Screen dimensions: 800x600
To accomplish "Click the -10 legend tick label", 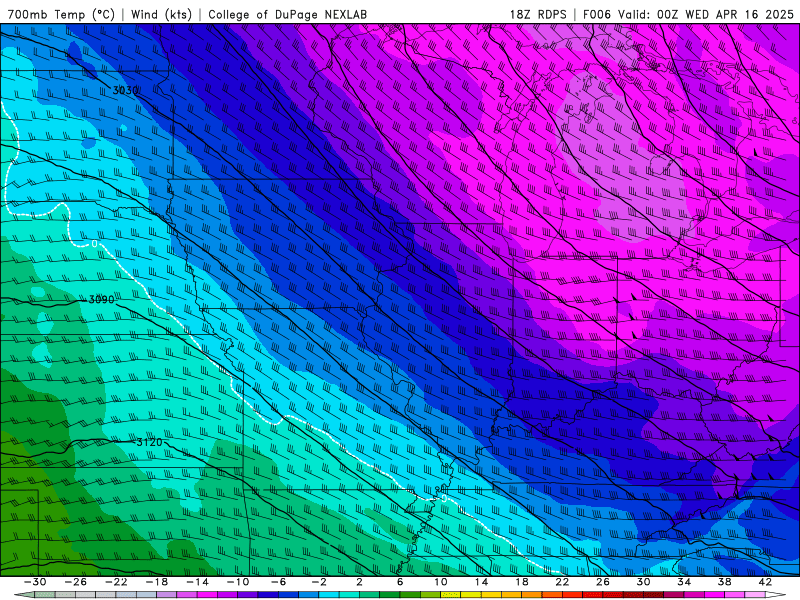I will click(x=238, y=582).
